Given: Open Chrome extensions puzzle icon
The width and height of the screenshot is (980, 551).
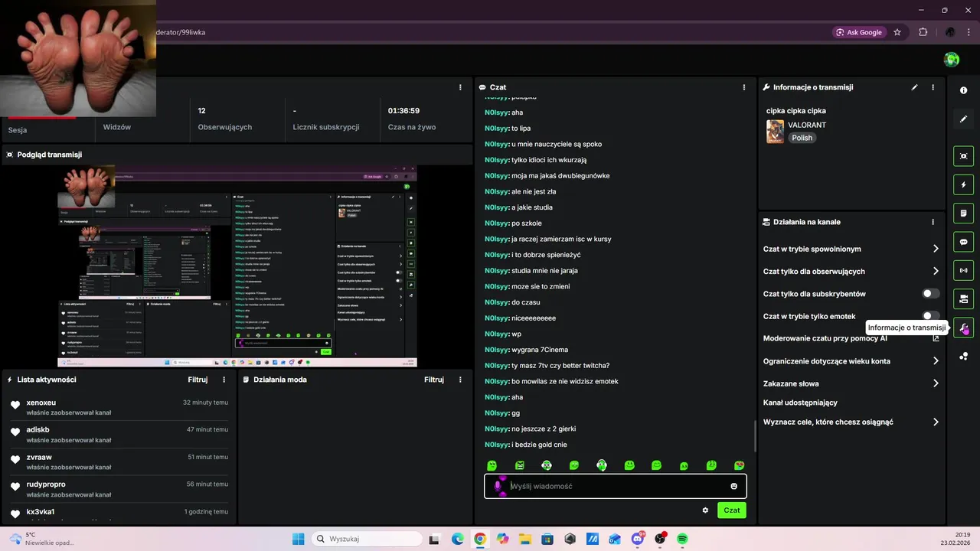Looking at the screenshot, I should pyautogui.click(x=923, y=32).
